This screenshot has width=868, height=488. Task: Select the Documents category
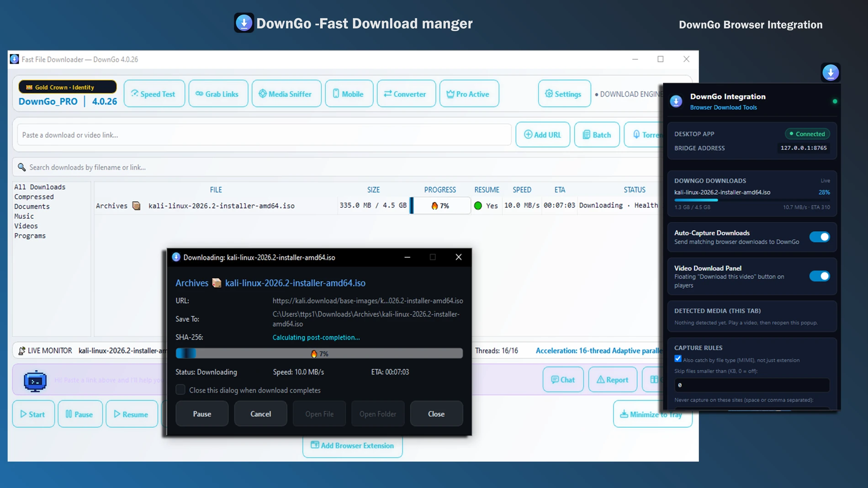[32, 207]
